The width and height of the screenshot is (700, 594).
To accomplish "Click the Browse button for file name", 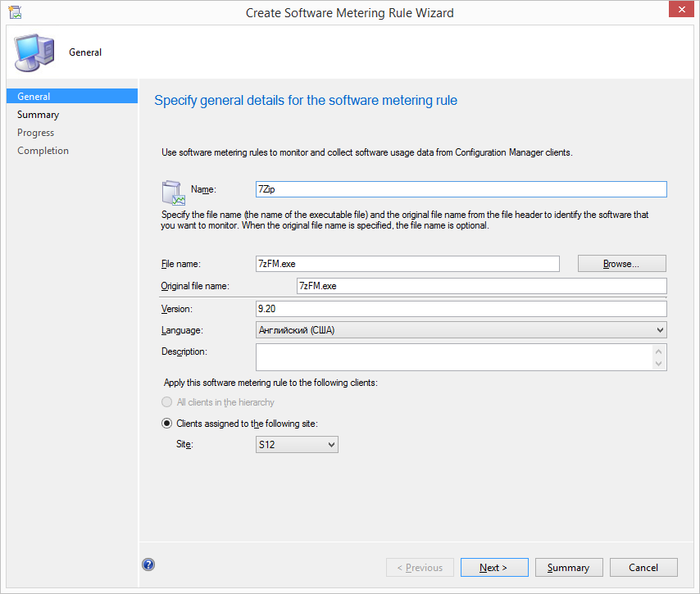I will click(621, 263).
